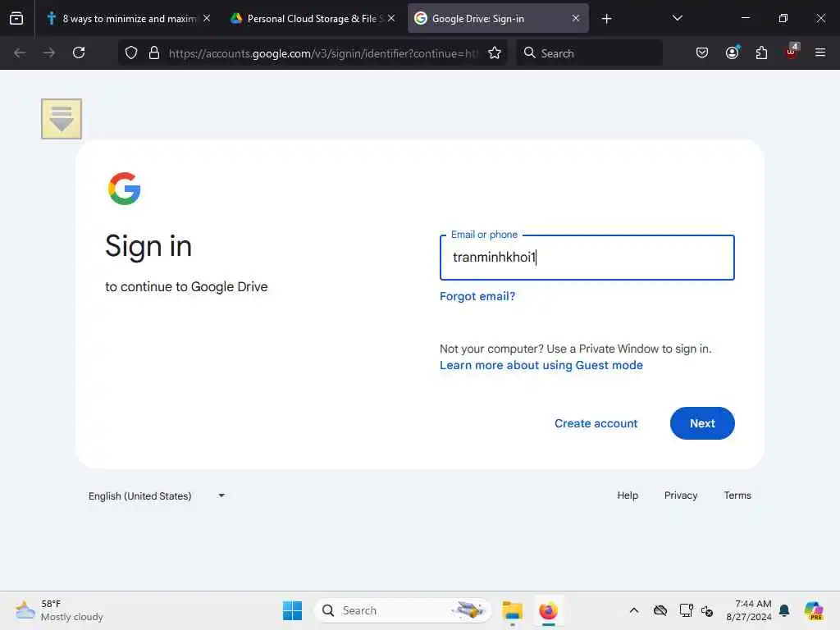The height and width of the screenshot is (630, 840).
Task: Close the '8 ways to minimize' tab
Action: point(207,18)
